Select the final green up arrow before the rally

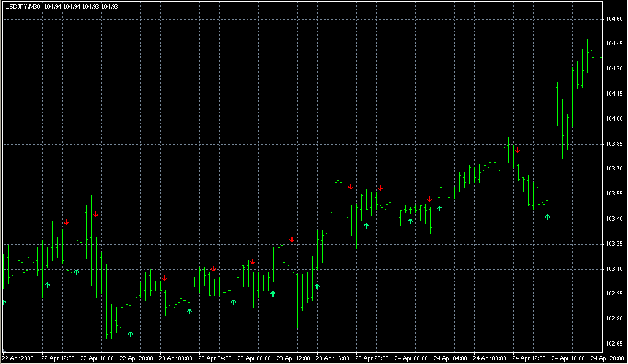(x=548, y=217)
